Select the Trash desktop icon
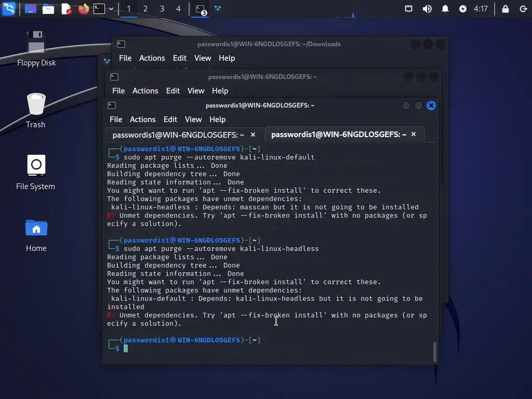 [x=36, y=111]
